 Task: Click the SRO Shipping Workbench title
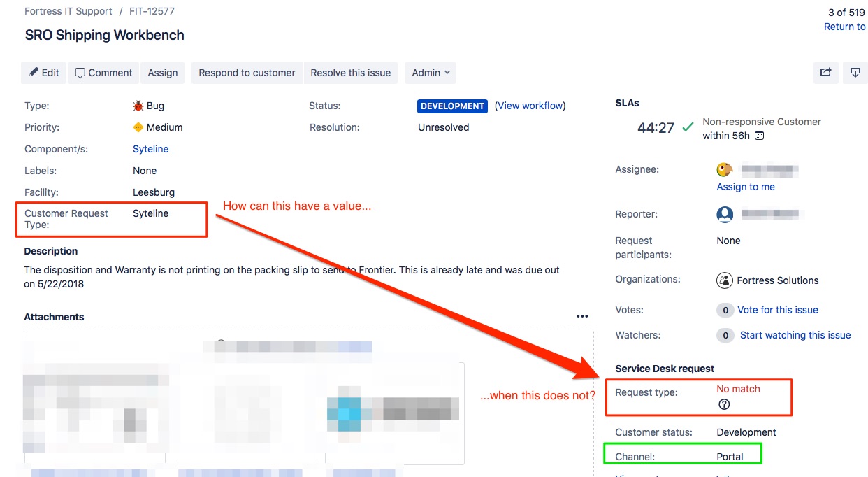105,35
